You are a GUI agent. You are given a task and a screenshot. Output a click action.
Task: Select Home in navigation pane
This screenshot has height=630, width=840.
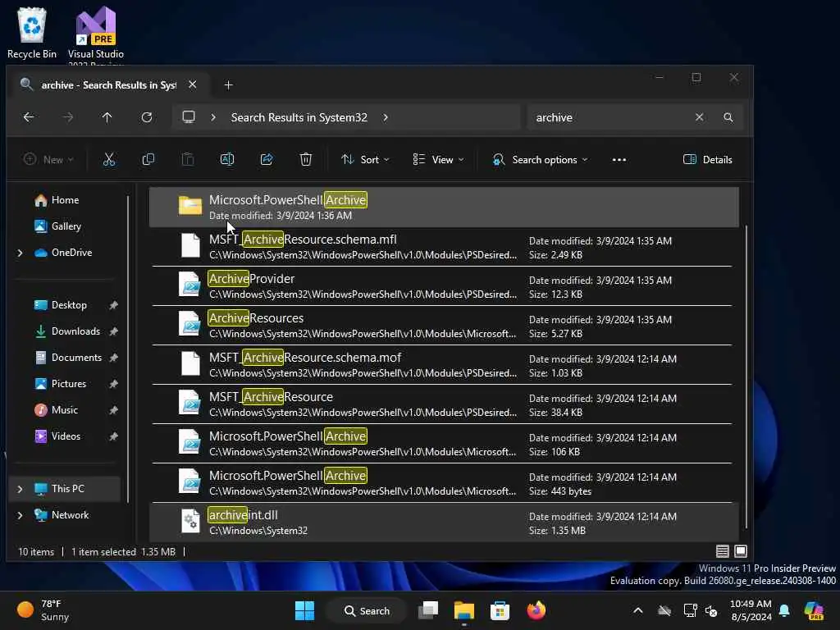[65, 200]
